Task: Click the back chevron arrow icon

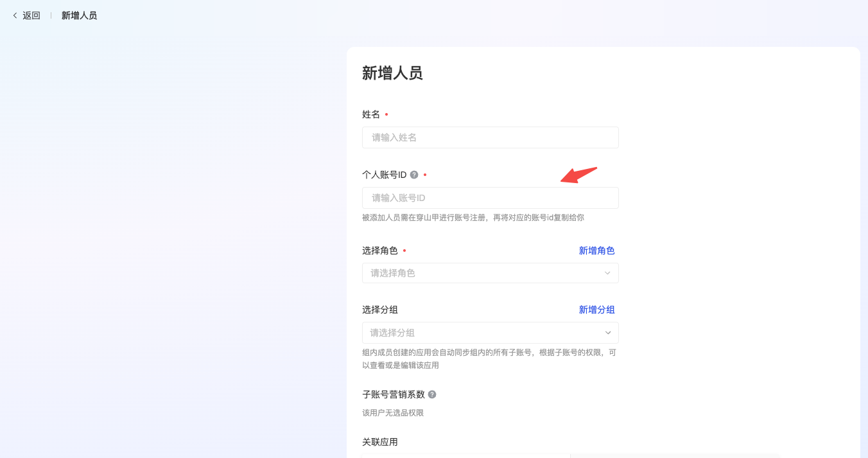Action: (15, 15)
